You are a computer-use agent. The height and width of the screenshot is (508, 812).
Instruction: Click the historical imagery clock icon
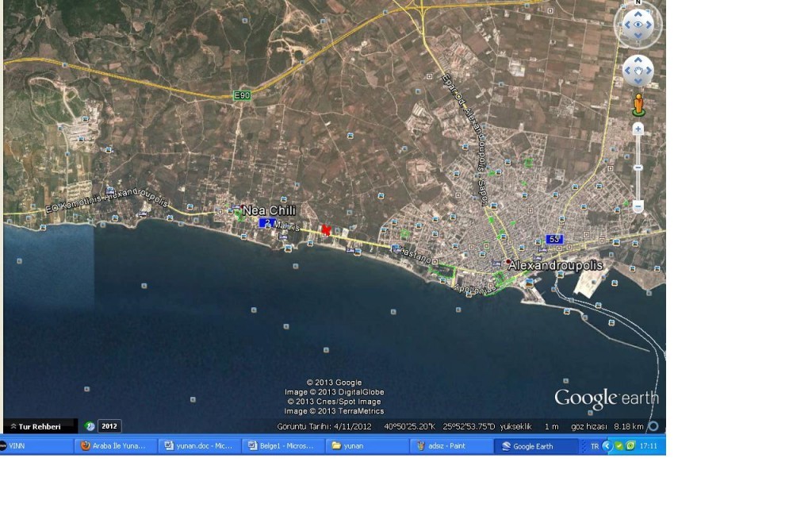pos(90,426)
